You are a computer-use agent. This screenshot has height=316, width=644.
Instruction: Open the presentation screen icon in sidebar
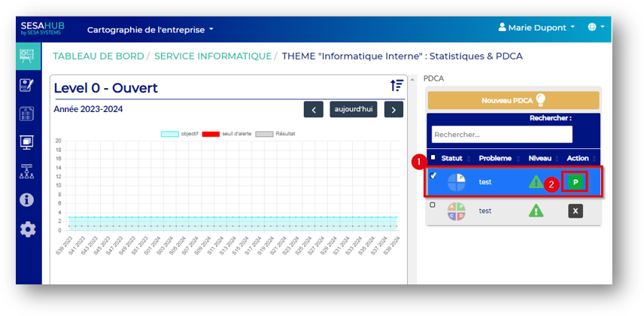pyautogui.click(x=28, y=142)
